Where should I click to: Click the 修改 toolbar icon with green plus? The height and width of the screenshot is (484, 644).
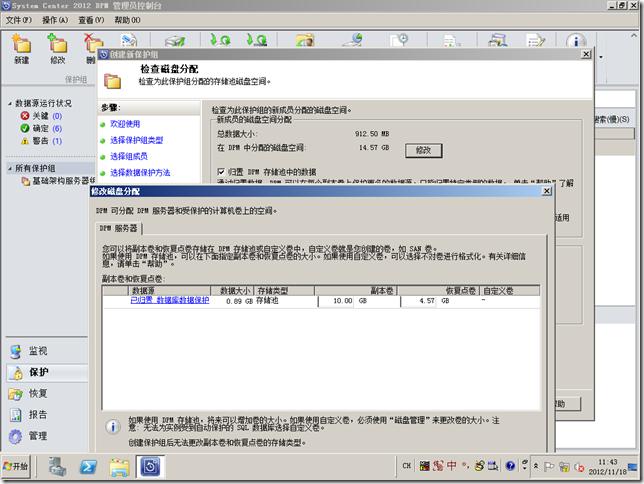coord(58,49)
